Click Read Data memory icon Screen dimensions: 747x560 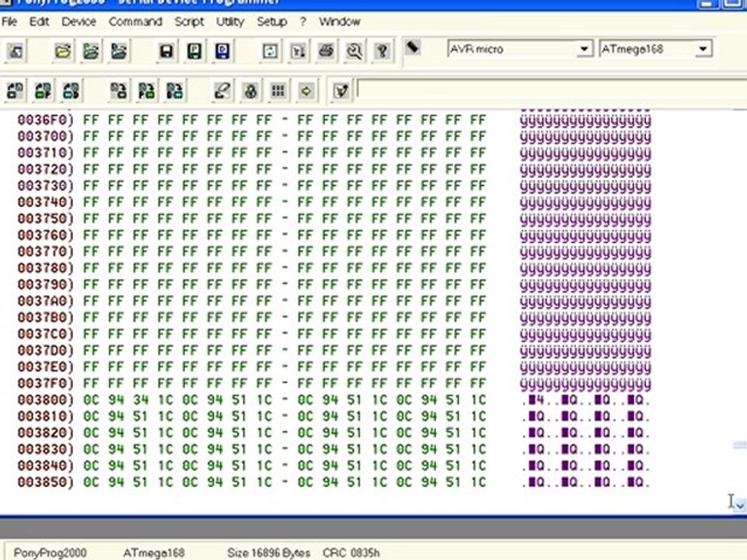tap(71, 90)
